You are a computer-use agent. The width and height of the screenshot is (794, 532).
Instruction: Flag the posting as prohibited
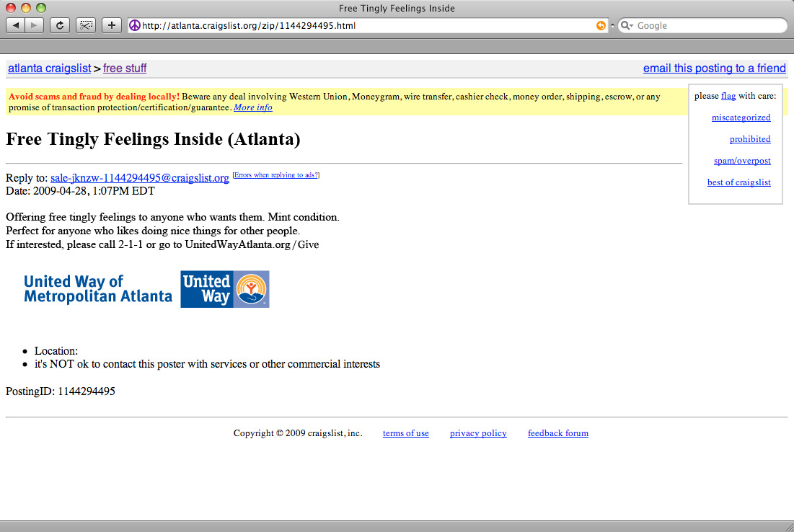(x=750, y=139)
